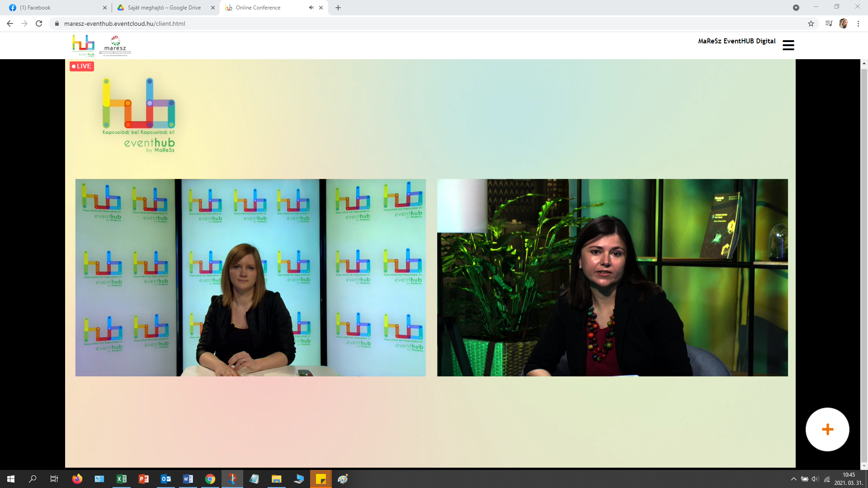Close the Facebook tab
868x488 pixels.
[105, 8]
